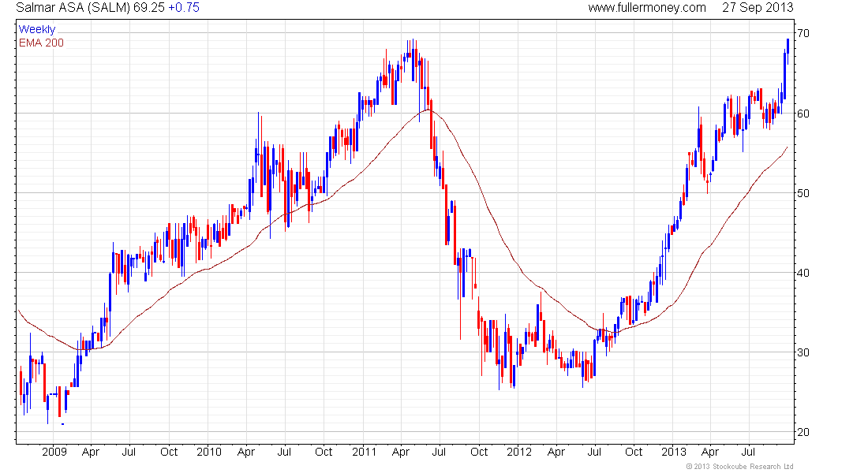Select the 70 price axis label
This screenshot has height=473, width=868.
pos(803,34)
